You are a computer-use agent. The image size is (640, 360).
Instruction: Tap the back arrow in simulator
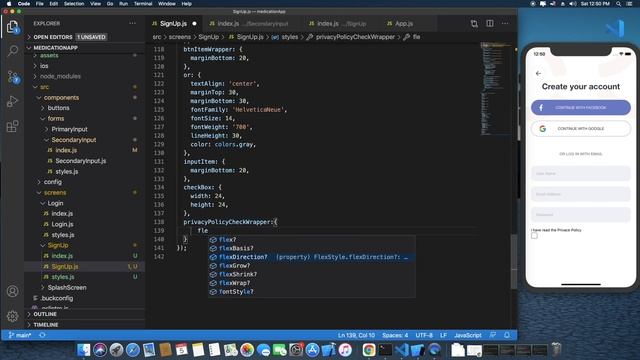(538, 73)
